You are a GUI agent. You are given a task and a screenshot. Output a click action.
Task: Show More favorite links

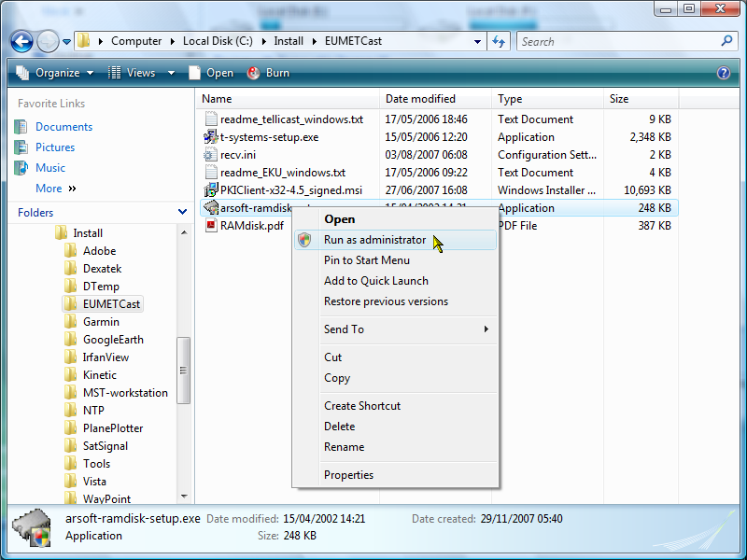(55, 189)
